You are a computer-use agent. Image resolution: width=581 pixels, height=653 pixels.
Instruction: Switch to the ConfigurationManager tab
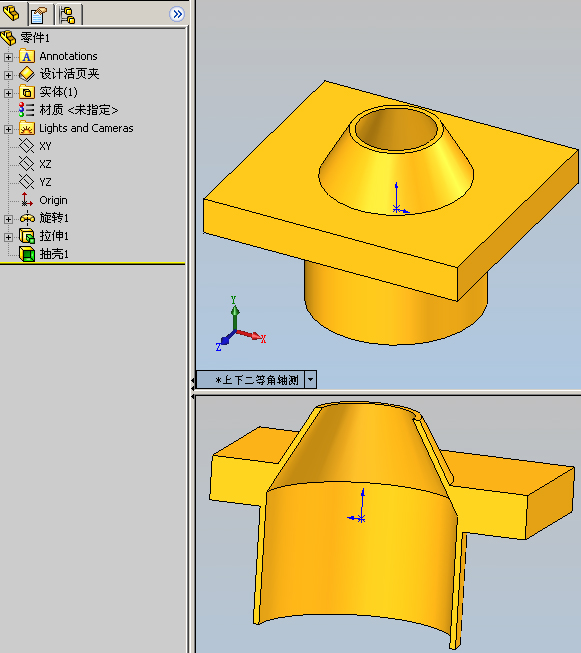point(67,15)
